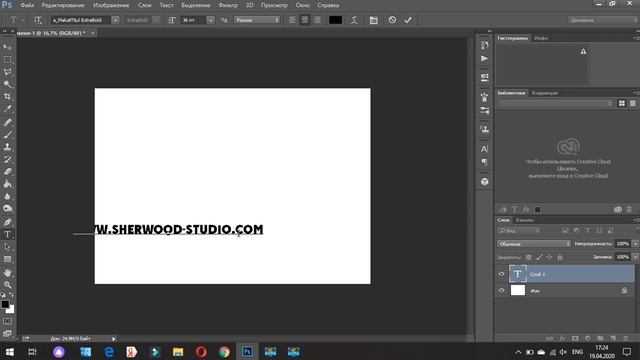Viewport: 640px width, 360px height.
Task: Select the Paint Bucket tool
Action: click(7, 184)
